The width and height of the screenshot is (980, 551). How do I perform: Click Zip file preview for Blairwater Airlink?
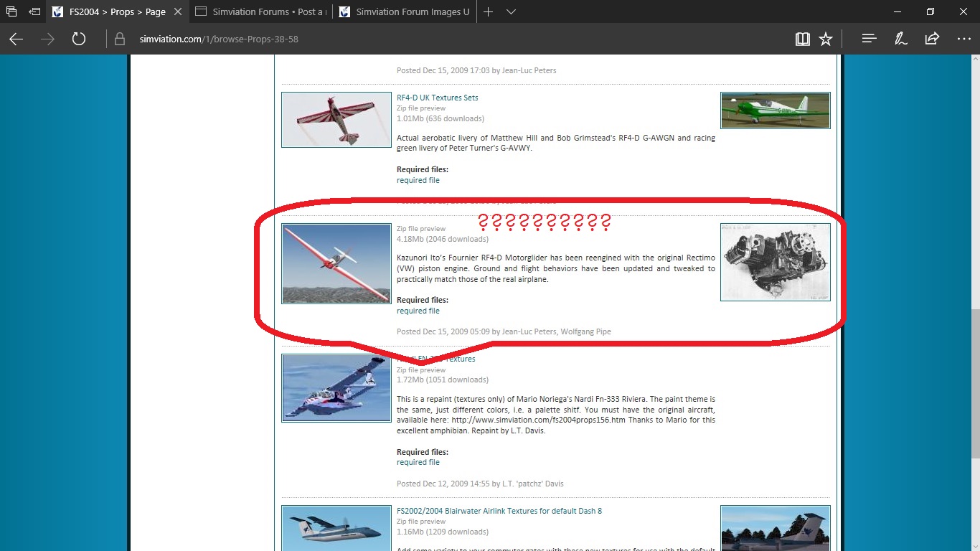421,522
